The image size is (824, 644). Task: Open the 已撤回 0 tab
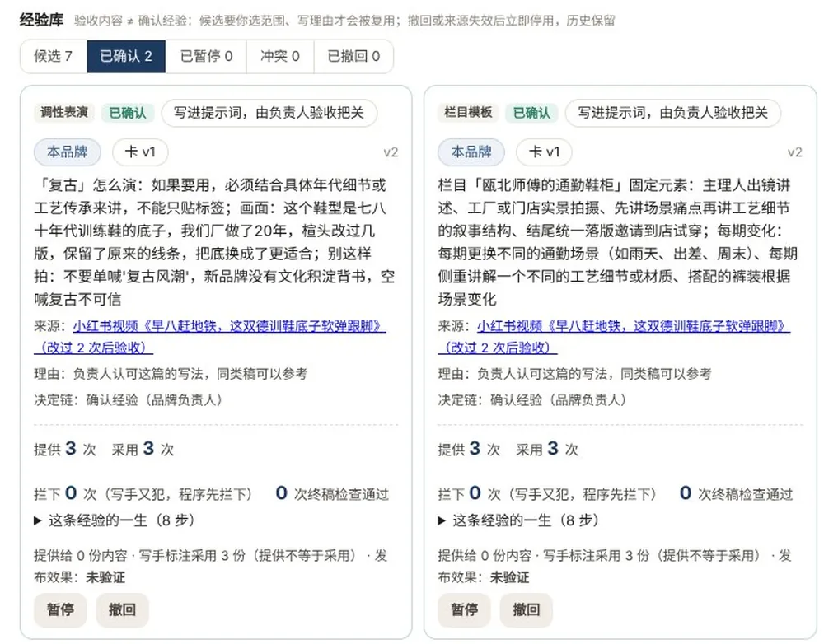(x=353, y=56)
